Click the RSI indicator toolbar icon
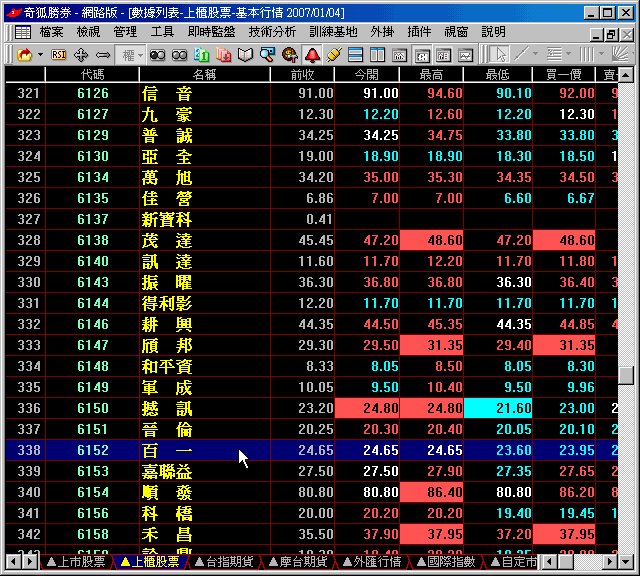 coord(59,55)
